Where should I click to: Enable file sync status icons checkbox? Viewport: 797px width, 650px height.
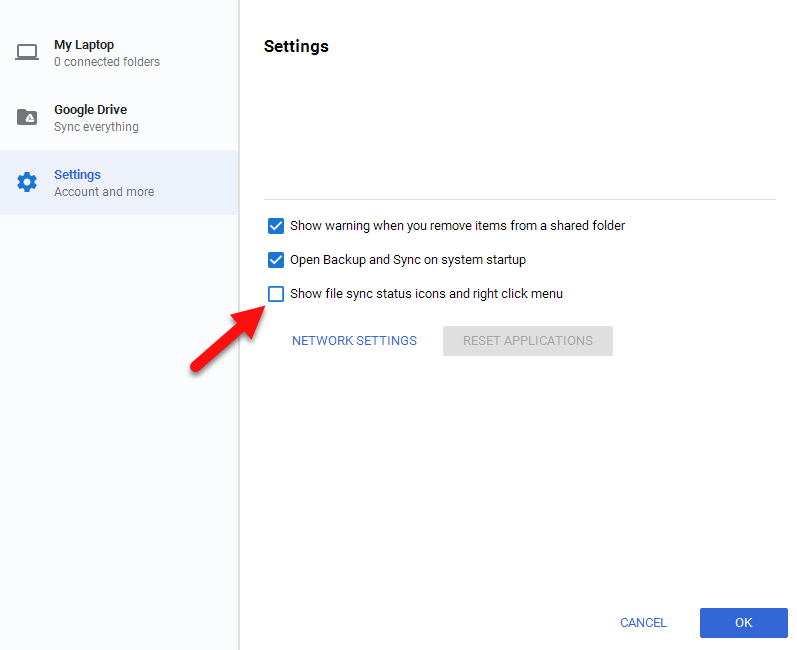pos(276,294)
